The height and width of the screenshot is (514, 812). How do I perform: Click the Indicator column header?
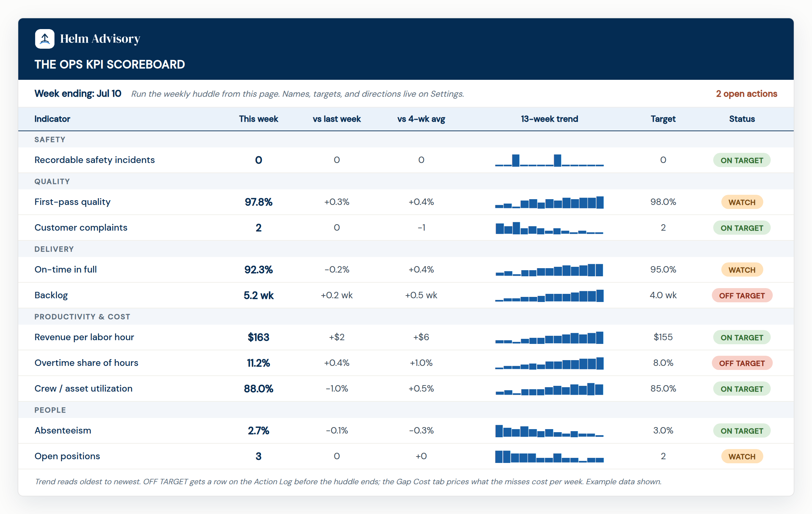[x=52, y=119]
